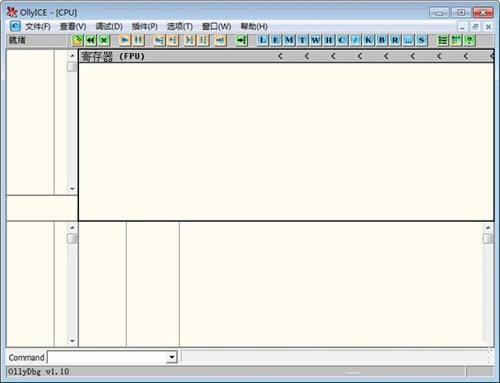Click the scroll thumb in the bottom-right pane

[x=488, y=239]
